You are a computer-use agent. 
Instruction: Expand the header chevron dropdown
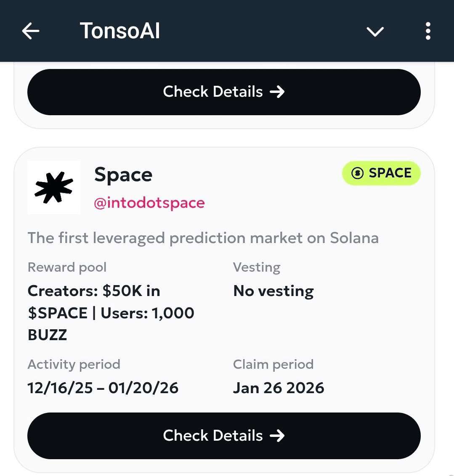click(x=375, y=32)
